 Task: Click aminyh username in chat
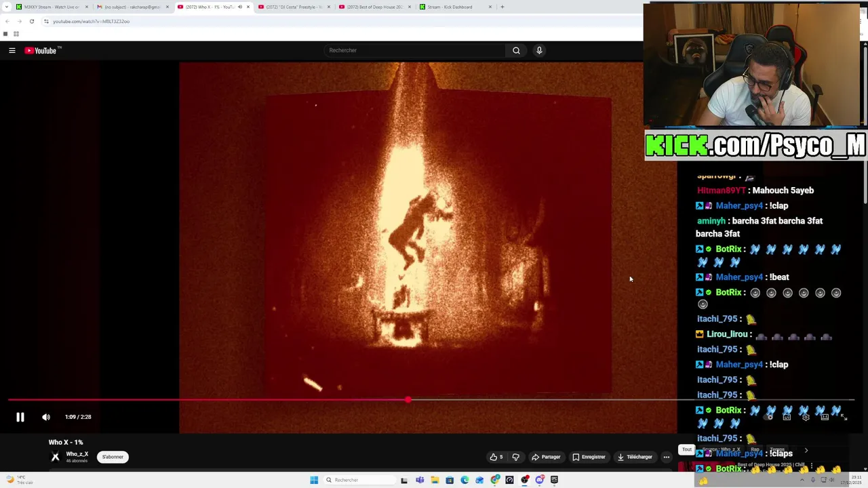711,221
